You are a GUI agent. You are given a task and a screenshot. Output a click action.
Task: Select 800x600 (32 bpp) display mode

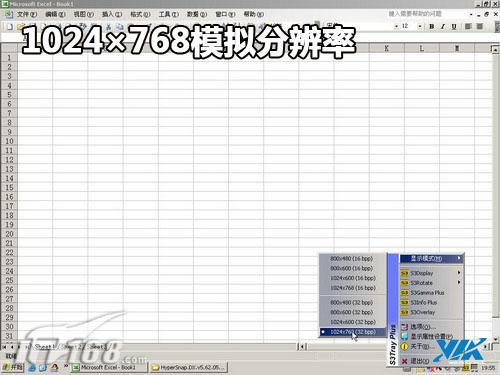(x=352, y=312)
